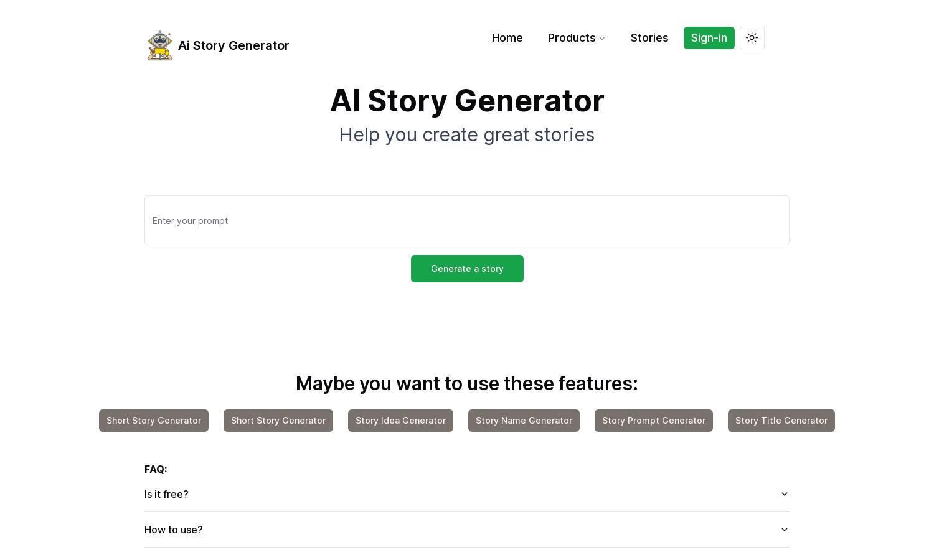The width and height of the screenshot is (934, 560).
Task: Open Story Title Generator
Action: [781, 421]
